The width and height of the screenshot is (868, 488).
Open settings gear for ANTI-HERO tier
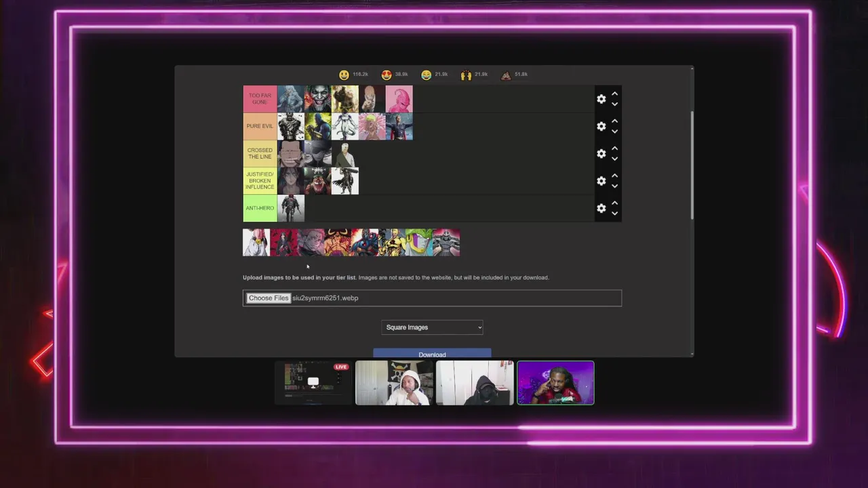(601, 208)
